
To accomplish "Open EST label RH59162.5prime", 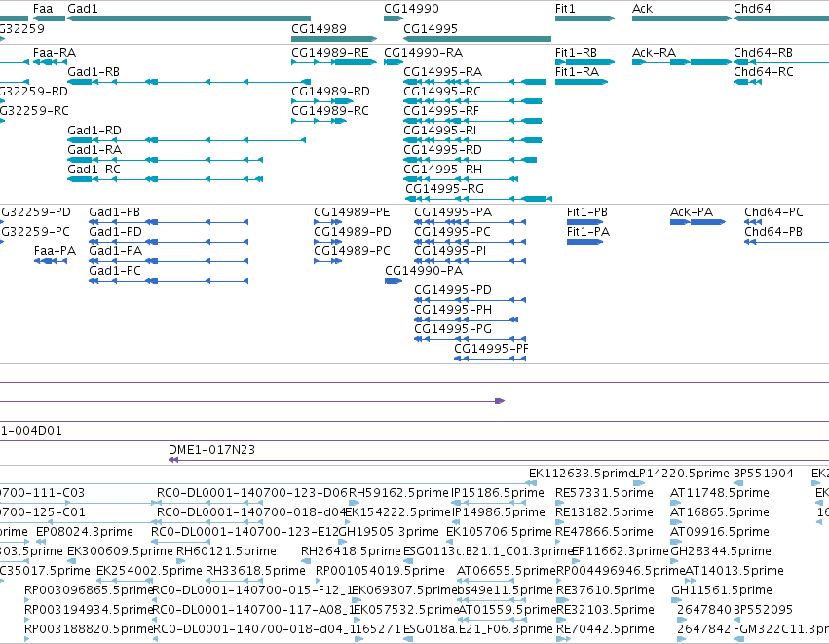I will 398,493.
